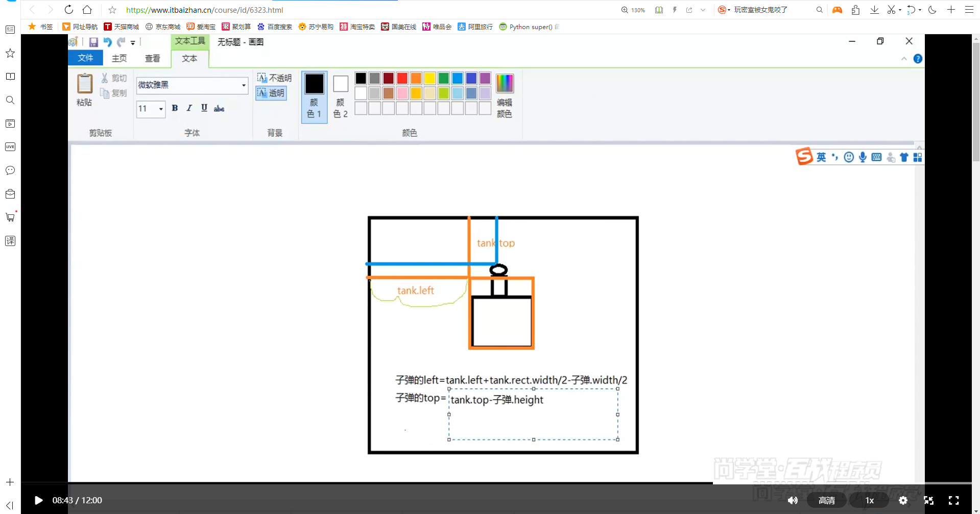Open the left sidebar chat bubble icon

10,170
